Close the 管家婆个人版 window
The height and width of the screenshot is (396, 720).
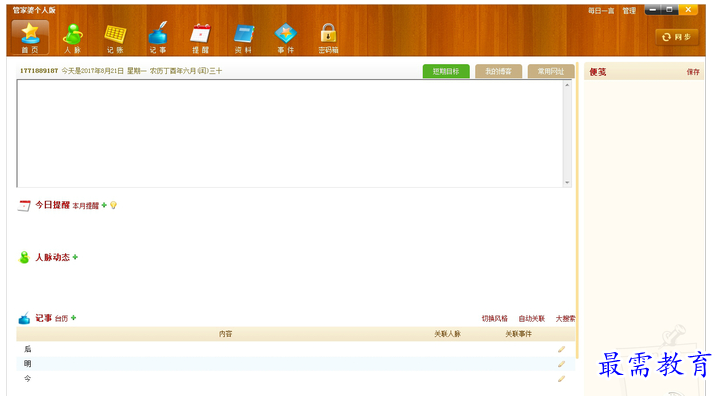click(688, 10)
